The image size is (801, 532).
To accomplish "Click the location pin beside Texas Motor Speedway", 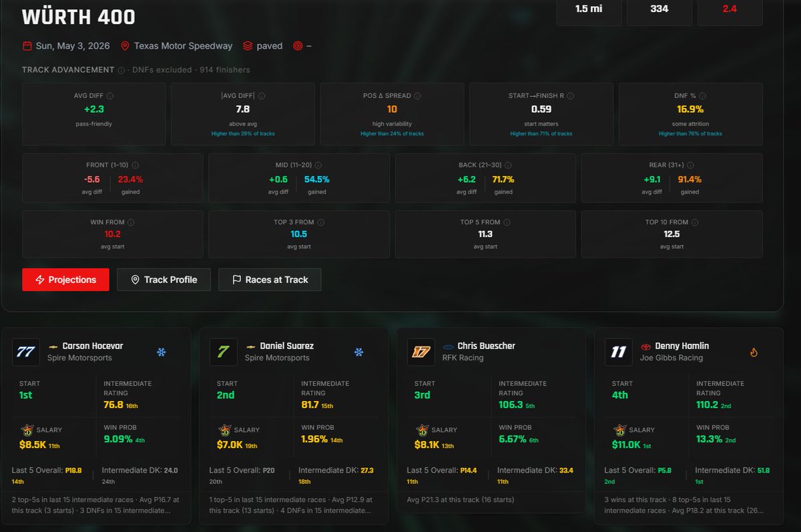I will [125, 46].
